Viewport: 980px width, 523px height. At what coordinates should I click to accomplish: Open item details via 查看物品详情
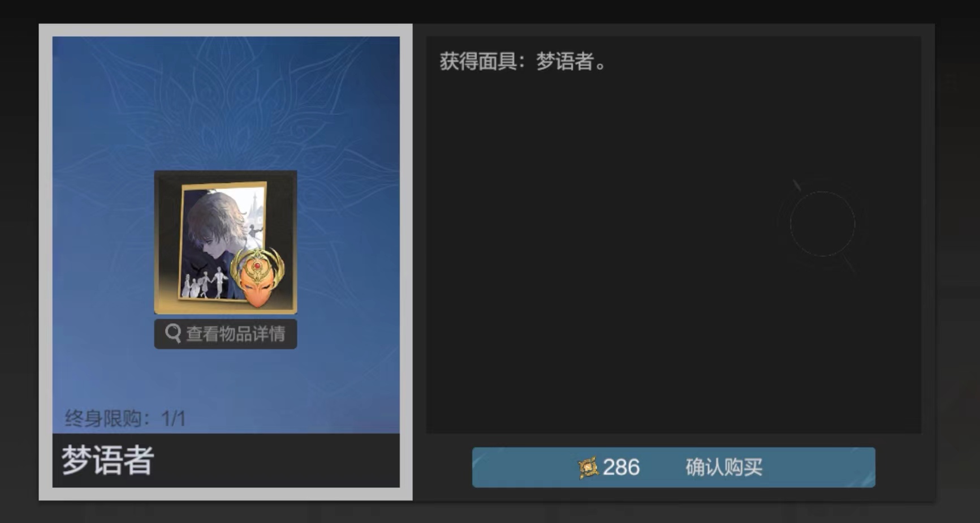click(226, 334)
